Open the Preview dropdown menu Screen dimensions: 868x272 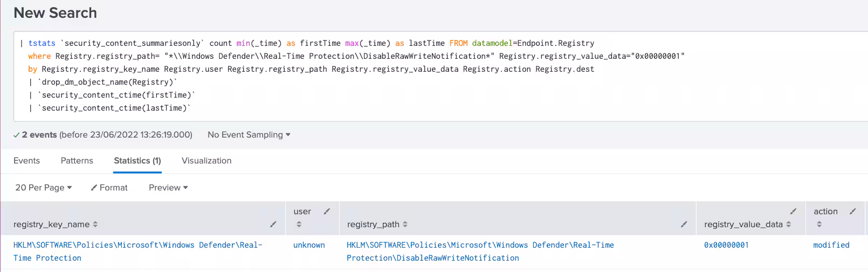pos(168,188)
